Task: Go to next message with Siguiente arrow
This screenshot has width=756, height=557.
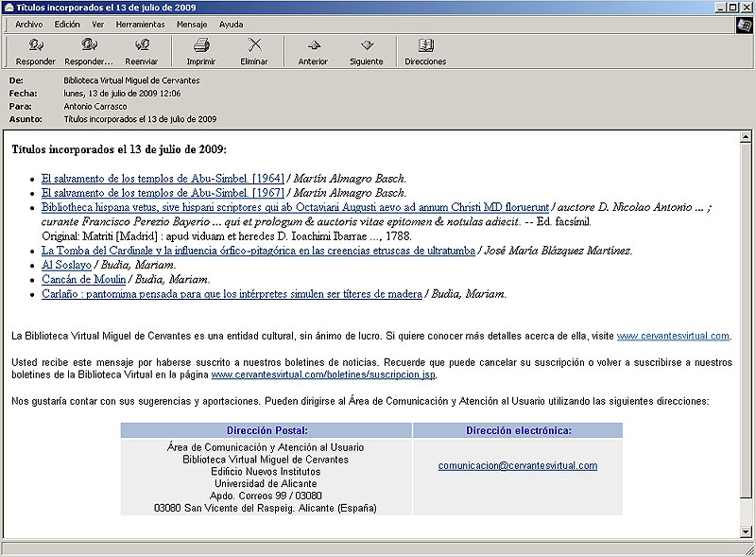Action: point(367,45)
